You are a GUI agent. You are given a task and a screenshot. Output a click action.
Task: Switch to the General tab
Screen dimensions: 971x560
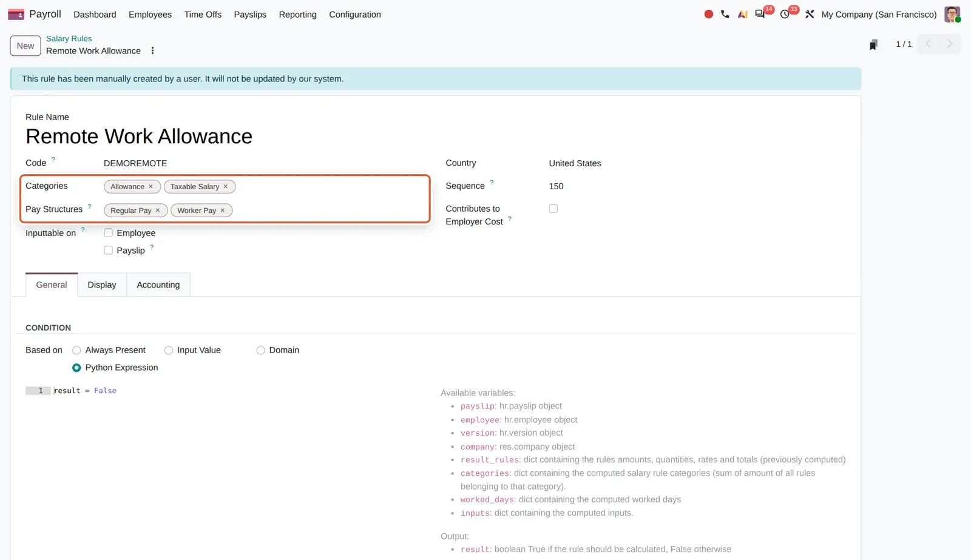tap(52, 285)
